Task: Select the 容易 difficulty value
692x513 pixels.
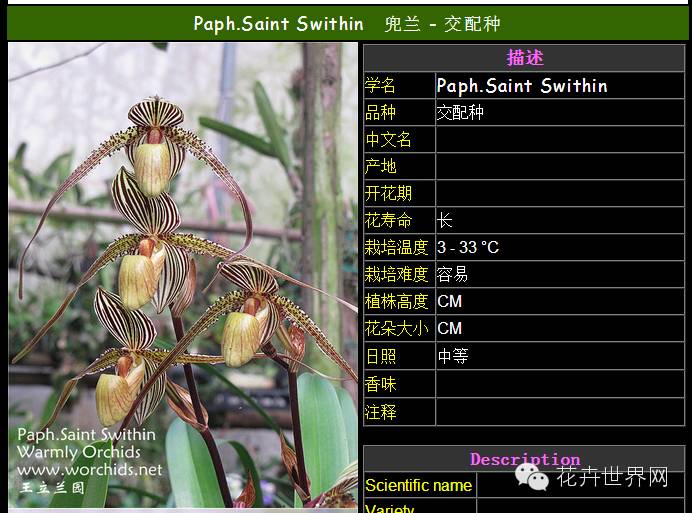Action: pos(453,275)
